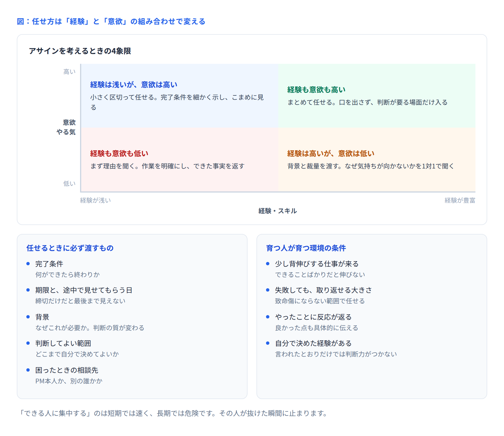Click quadrant title 経験は浅いが、意欲は高い
504x436 pixels.
[x=134, y=85]
